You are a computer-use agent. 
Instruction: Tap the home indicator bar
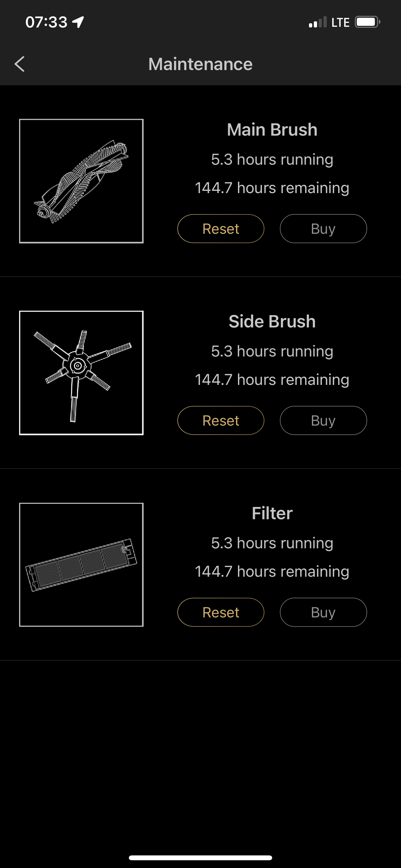pyautogui.click(x=200, y=858)
